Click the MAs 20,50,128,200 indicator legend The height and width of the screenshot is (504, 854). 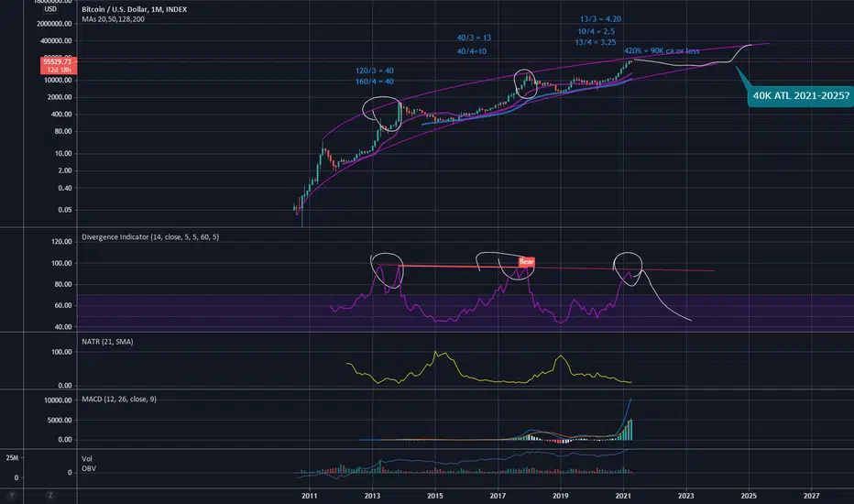click(x=114, y=19)
